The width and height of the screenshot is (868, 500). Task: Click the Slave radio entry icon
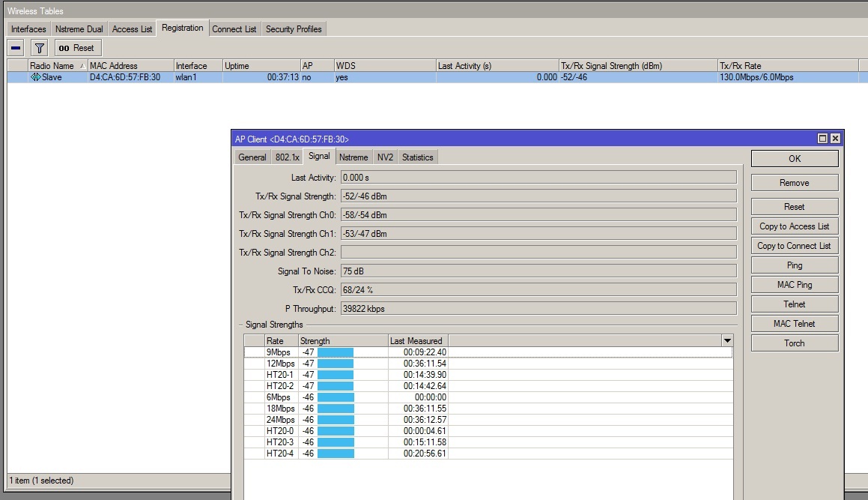pos(35,77)
